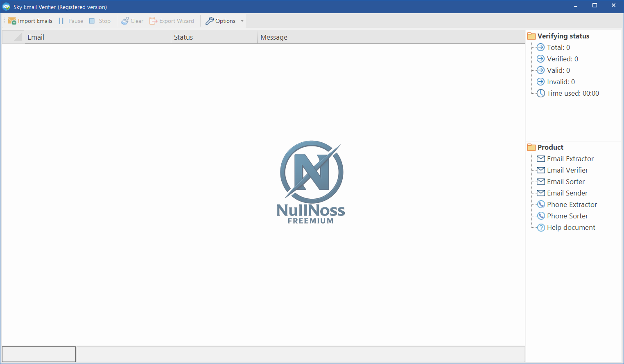Click the grid select-all corner cell
The height and width of the screenshot is (364, 624).
[x=13, y=37]
